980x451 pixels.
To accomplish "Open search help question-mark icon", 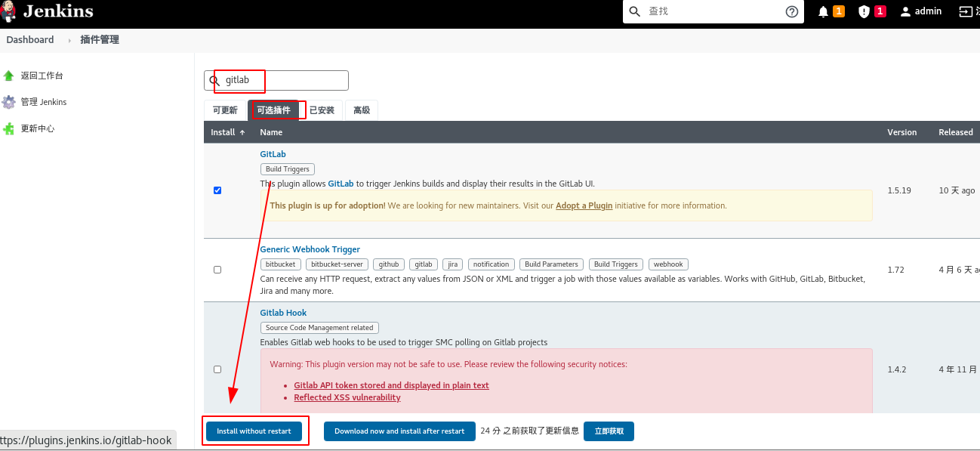I will (x=792, y=11).
